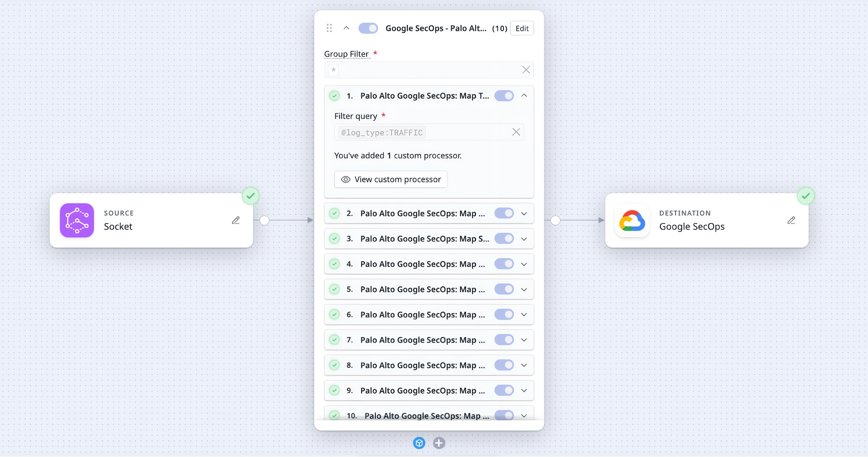This screenshot has height=457, width=868.
Task: Click Socket source output connector circle
Action: pyautogui.click(x=264, y=221)
